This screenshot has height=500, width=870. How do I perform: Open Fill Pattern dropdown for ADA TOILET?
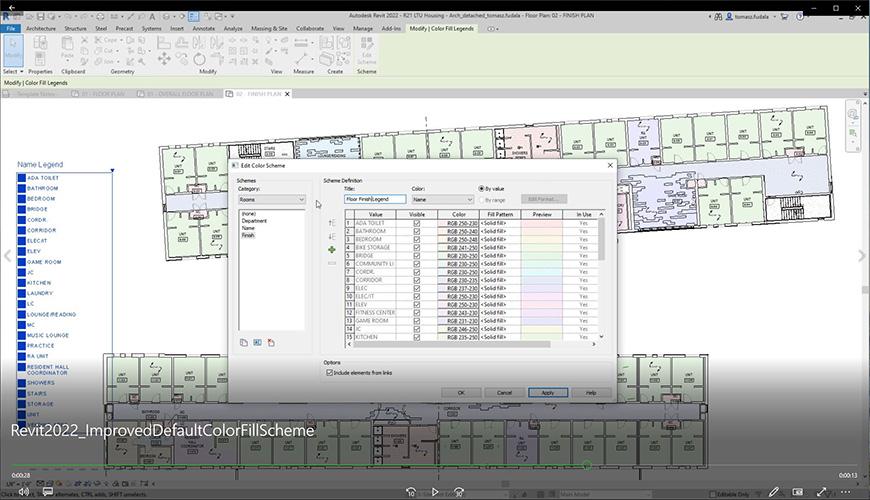500,223
